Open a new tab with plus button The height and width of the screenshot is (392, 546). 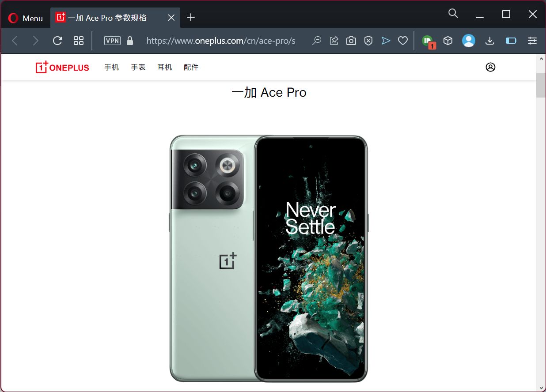coord(191,18)
